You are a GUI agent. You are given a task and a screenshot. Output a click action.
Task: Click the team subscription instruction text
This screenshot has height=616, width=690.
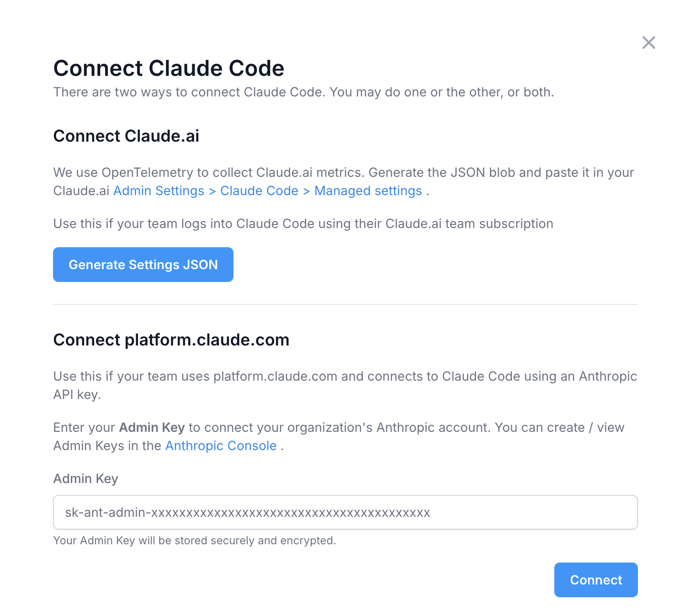tap(303, 223)
